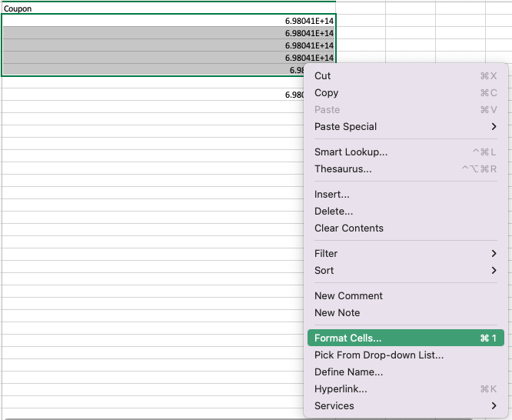
Task: Expand the Filter submenu
Action: click(494, 254)
